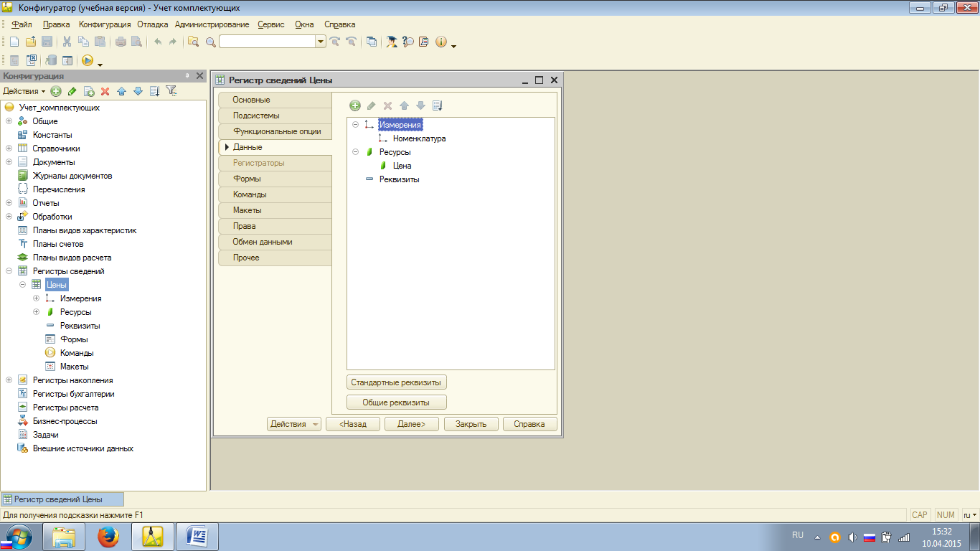The height and width of the screenshot is (551, 980).
Task: Collapse the Измерения node in the register editor
Action: (x=355, y=125)
